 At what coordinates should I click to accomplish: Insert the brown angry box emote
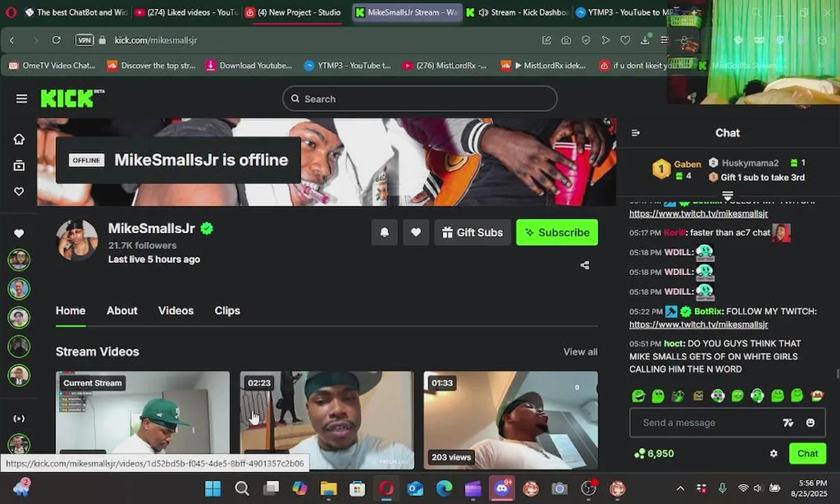click(x=698, y=396)
